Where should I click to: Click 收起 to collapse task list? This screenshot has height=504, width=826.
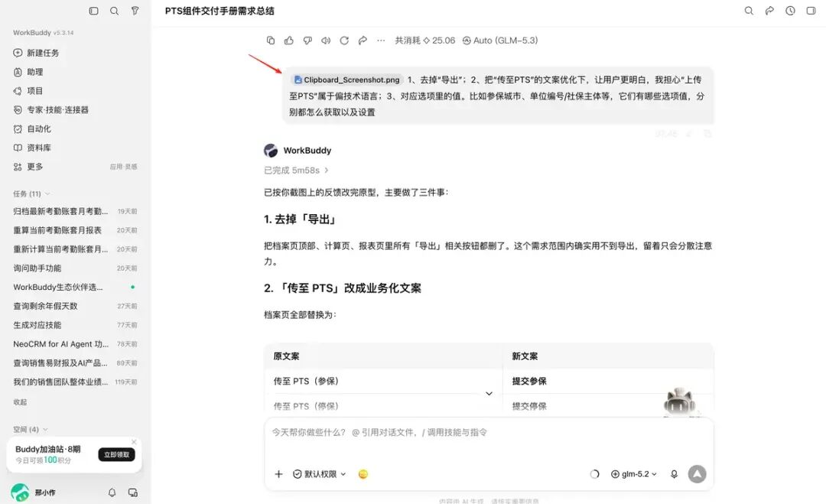coord(20,402)
